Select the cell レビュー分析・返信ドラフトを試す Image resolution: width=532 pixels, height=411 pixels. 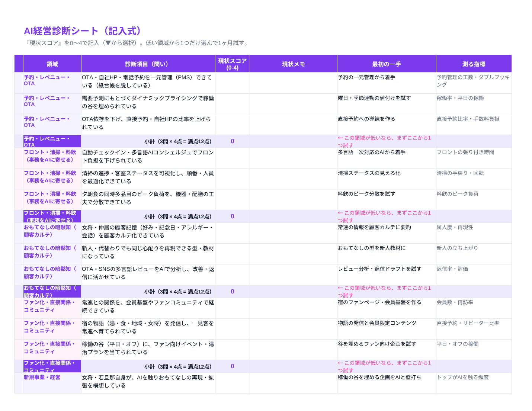[387, 274]
